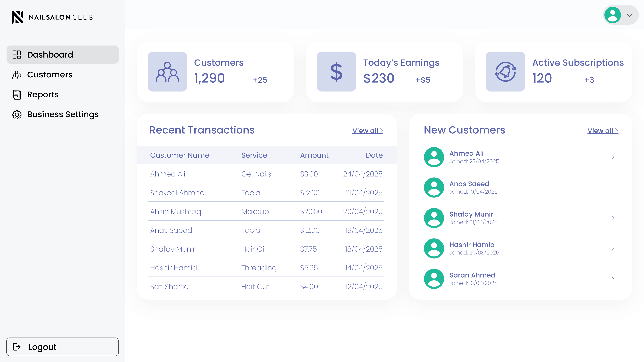Click the NailSalon.Club logo icon
The image size is (644, 362).
pos(17,17)
